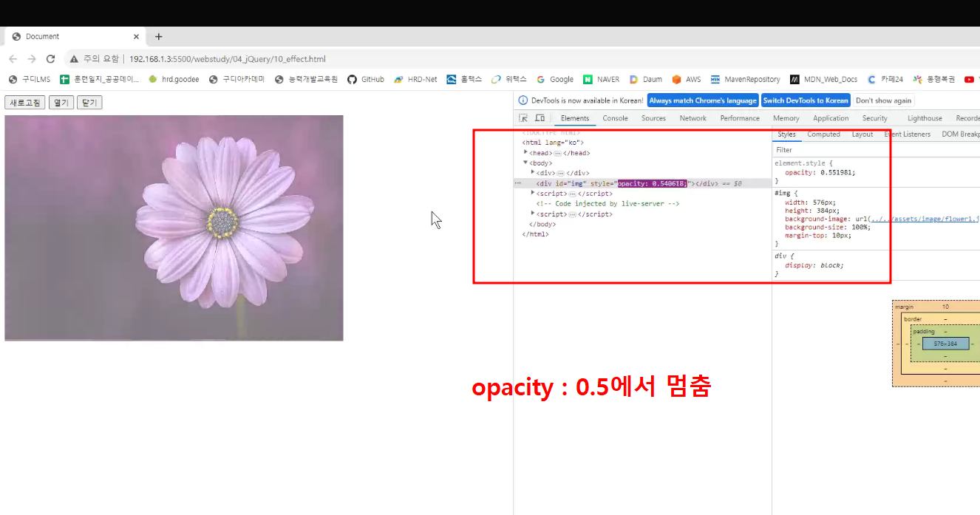The width and height of the screenshot is (980, 515).
Task: Open the 능력개발교육원 bookmark
Action: click(306, 79)
